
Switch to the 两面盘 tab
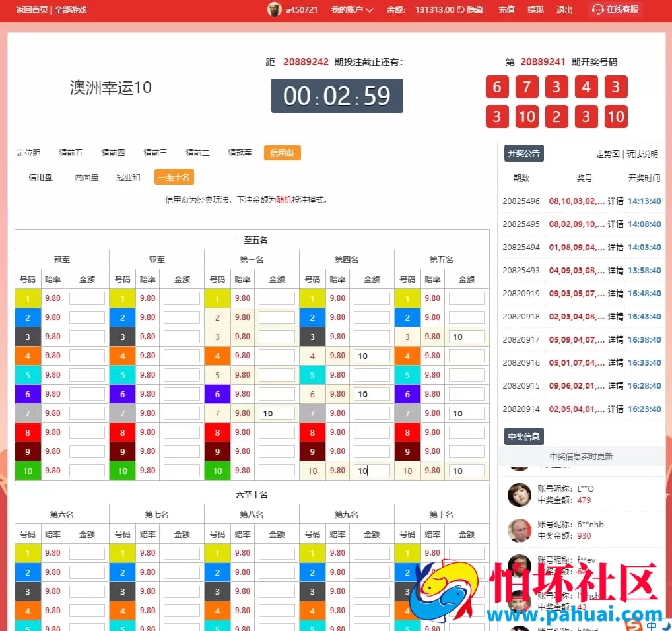86,177
